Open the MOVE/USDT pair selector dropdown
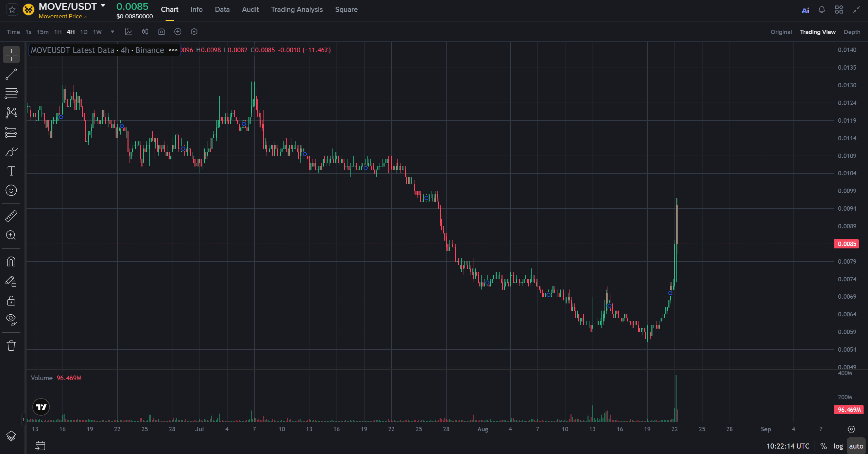Image resolution: width=868 pixels, height=454 pixels. (103, 6)
